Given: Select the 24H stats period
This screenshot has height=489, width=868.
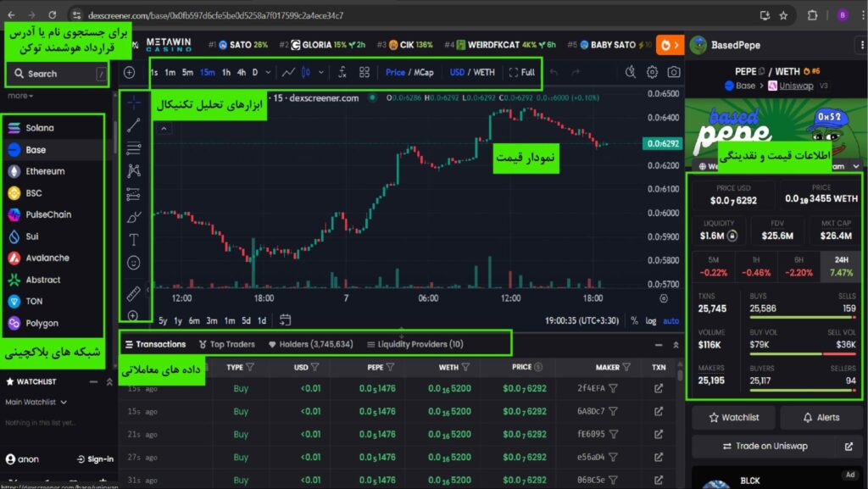Looking at the screenshot, I should [x=841, y=266].
